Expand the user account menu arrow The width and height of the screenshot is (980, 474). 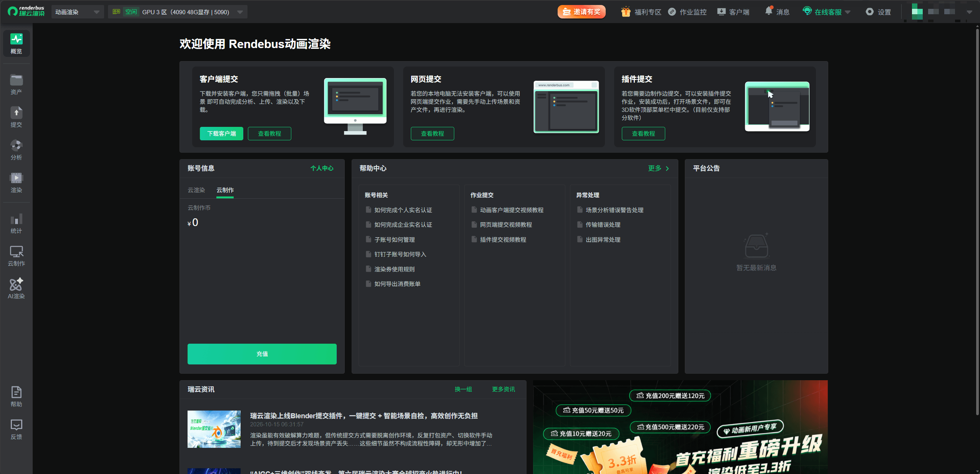969,12
